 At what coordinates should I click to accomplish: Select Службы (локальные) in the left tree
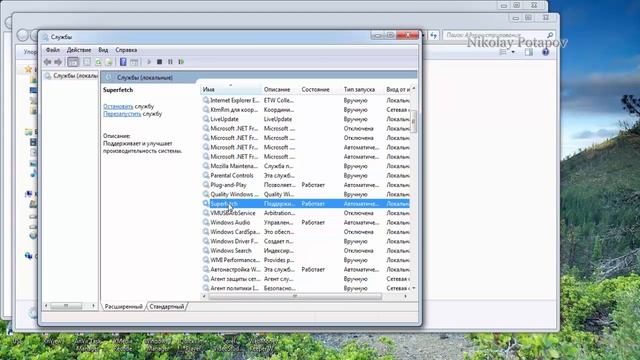71,76
